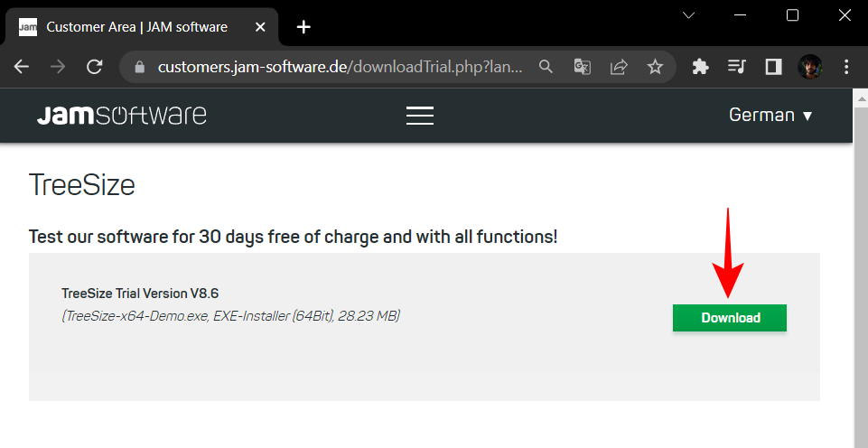Go back to the previous page

tap(22, 67)
